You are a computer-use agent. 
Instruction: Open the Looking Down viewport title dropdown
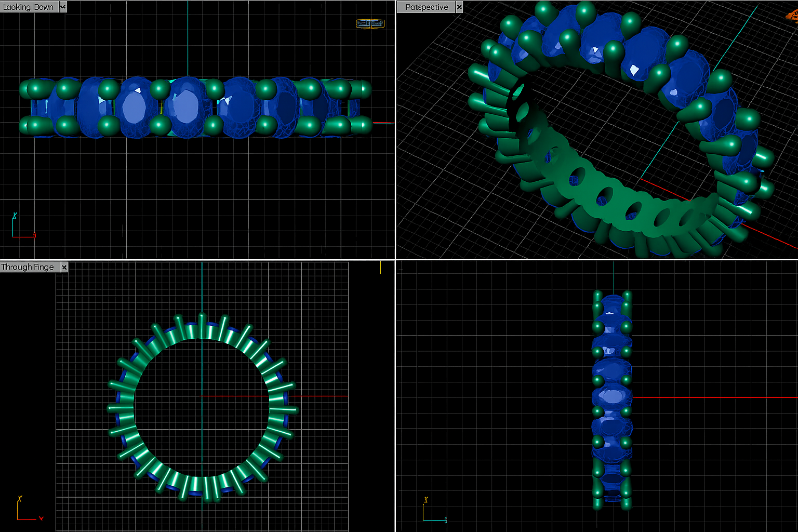coord(63,7)
